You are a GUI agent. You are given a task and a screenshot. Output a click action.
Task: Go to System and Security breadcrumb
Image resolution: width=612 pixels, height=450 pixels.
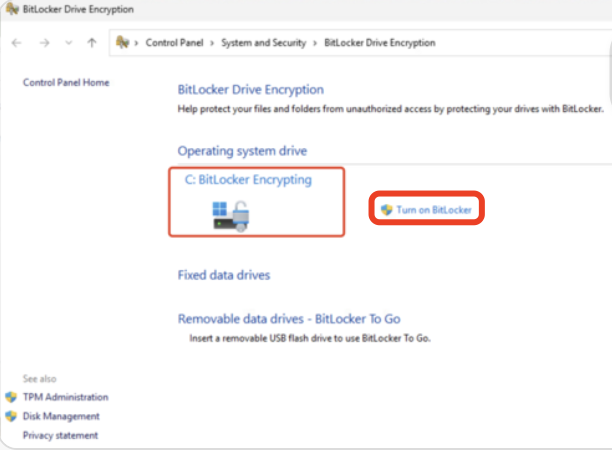264,43
